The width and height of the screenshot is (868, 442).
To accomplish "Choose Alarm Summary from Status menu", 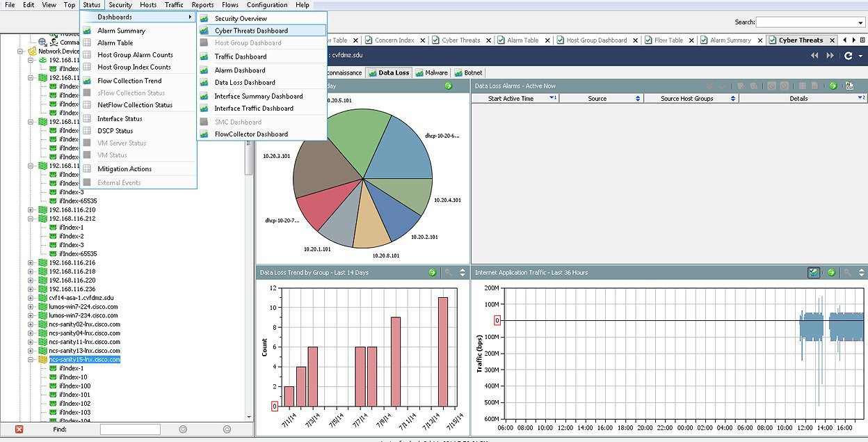I will pyautogui.click(x=121, y=31).
